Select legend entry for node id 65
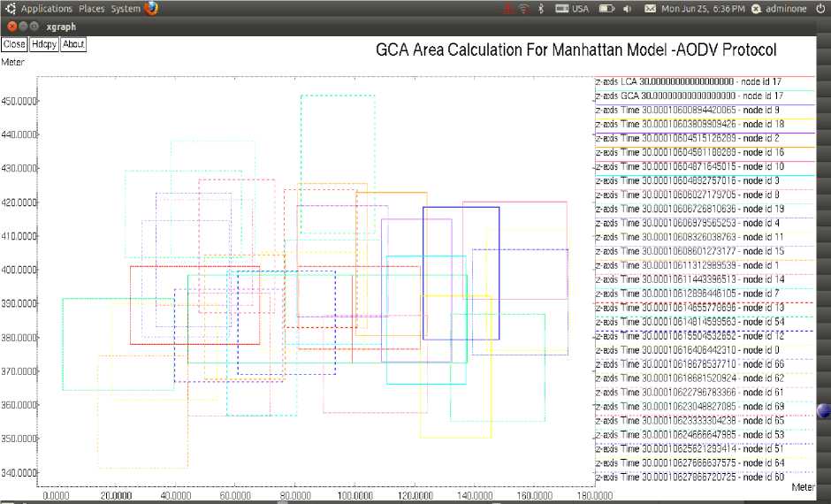 click(x=690, y=421)
